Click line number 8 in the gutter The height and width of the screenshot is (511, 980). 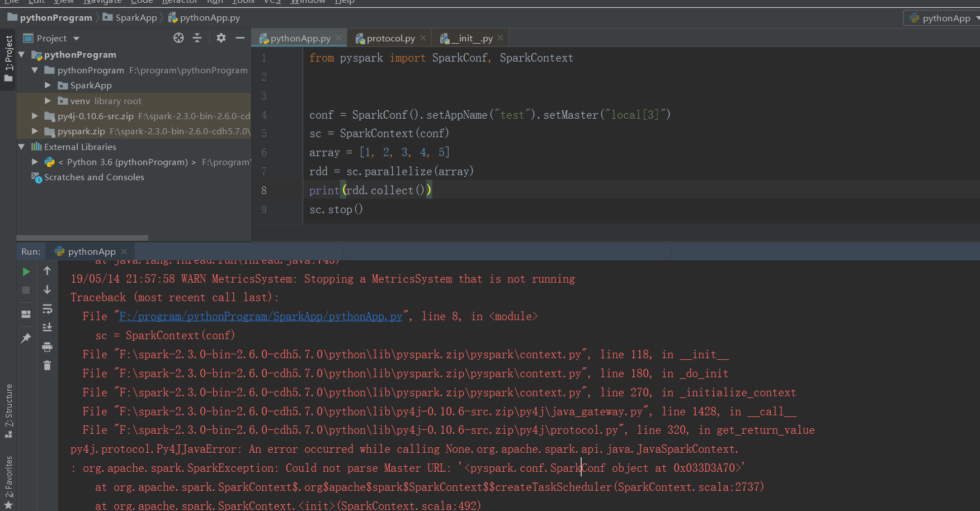click(264, 190)
